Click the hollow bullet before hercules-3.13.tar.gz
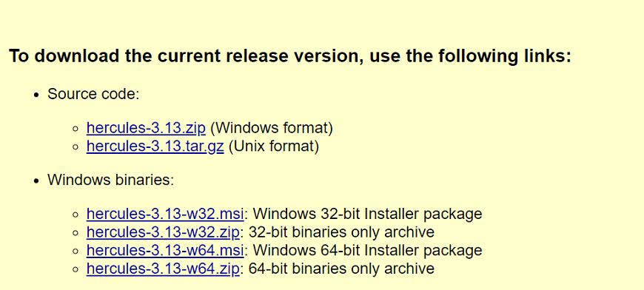Screen dimensions: 644x290 (76, 147)
